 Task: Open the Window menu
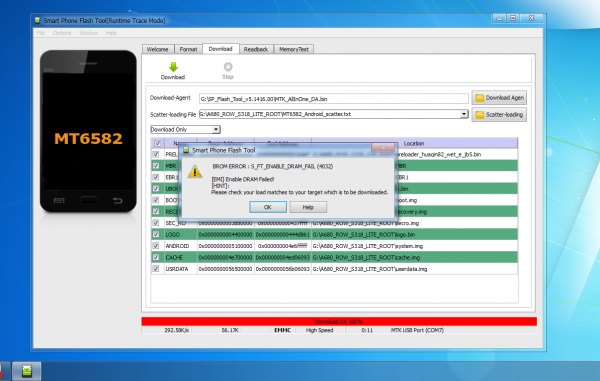click(88, 33)
